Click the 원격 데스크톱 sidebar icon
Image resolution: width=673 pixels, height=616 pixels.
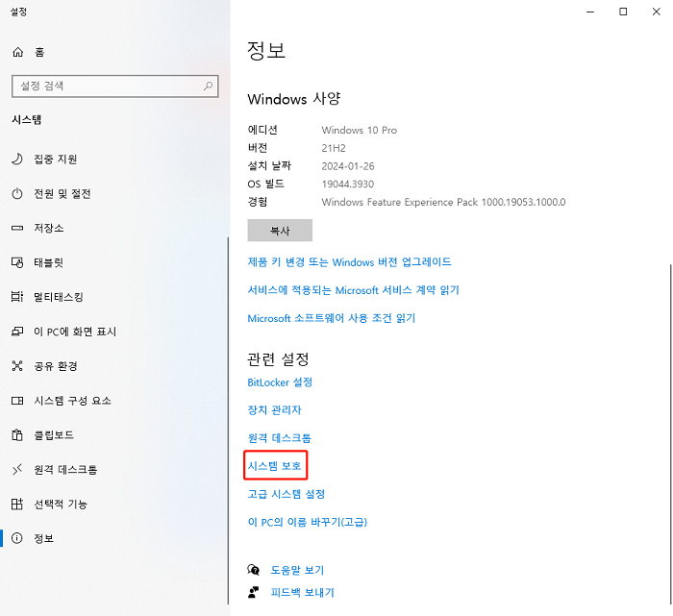pos(17,469)
